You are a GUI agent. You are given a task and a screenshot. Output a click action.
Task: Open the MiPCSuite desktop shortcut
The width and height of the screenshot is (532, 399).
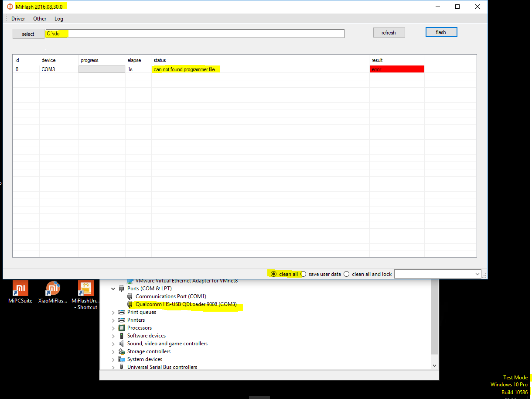(x=20, y=292)
